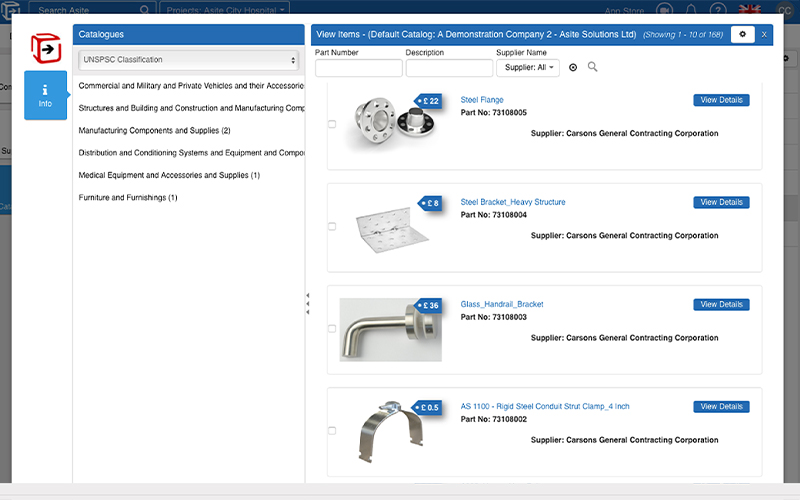Click the reset filter circle icon
This screenshot has width=800, height=500.
click(573, 67)
